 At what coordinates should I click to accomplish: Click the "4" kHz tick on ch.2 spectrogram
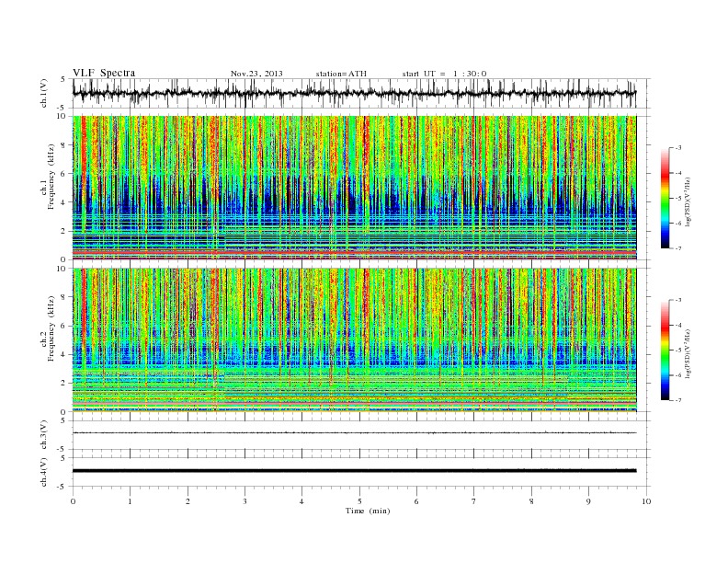coord(63,355)
